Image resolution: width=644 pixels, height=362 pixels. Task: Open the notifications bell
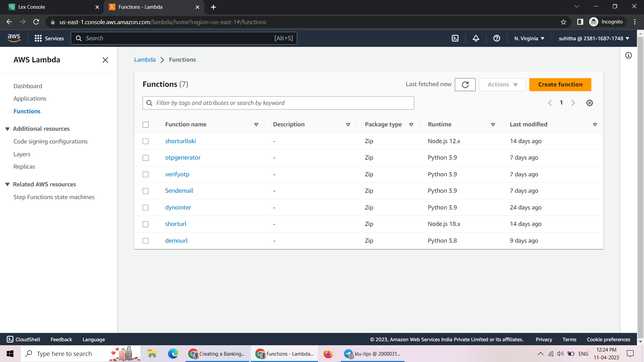476,38
